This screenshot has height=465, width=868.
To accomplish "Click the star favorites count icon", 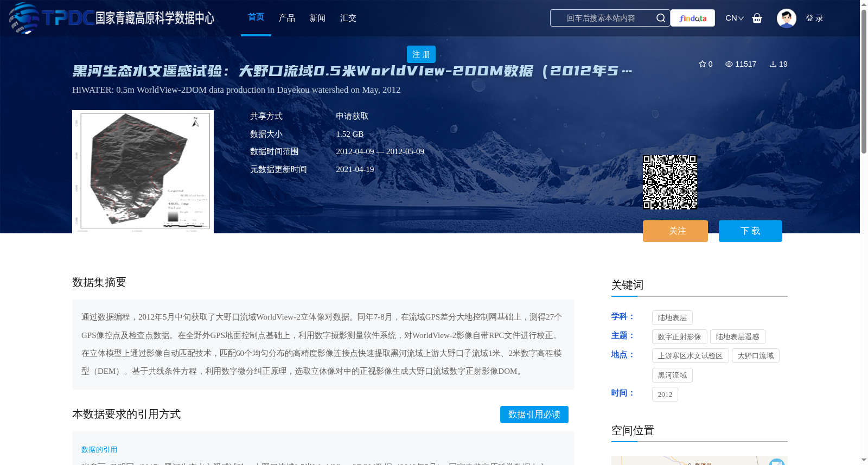I will point(703,64).
